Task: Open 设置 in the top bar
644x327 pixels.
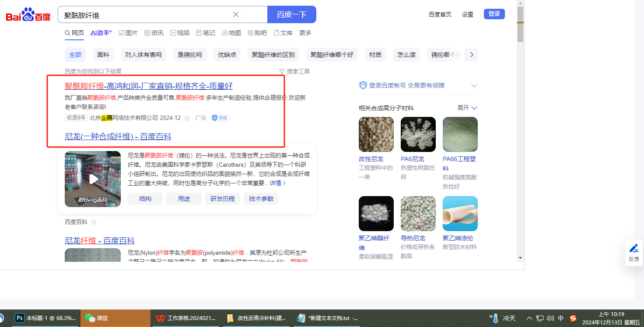Action: pyautogui.click(x=468, y=14)
